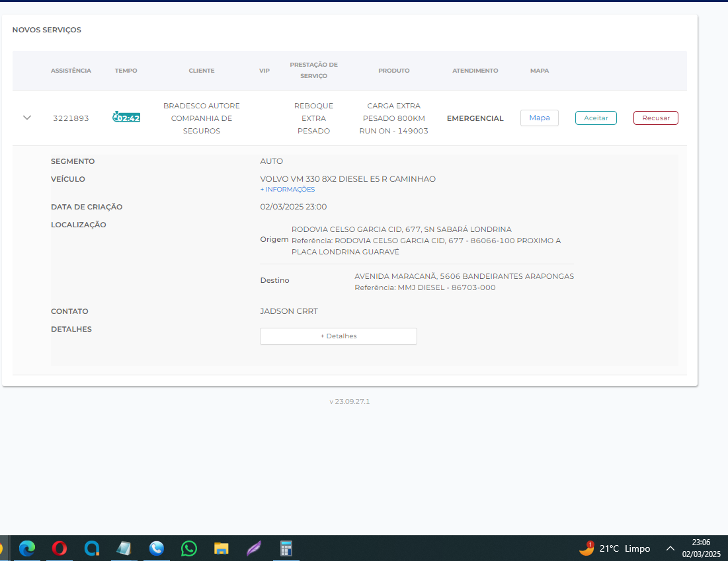Open the blue phone app icon
This screenshot has height=561, width=728.
157,548
